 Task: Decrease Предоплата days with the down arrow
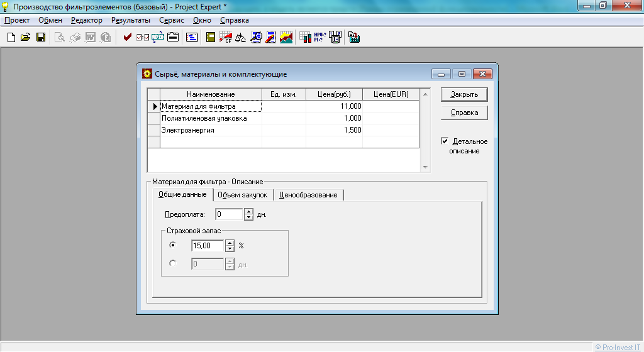tap(248, 217)
